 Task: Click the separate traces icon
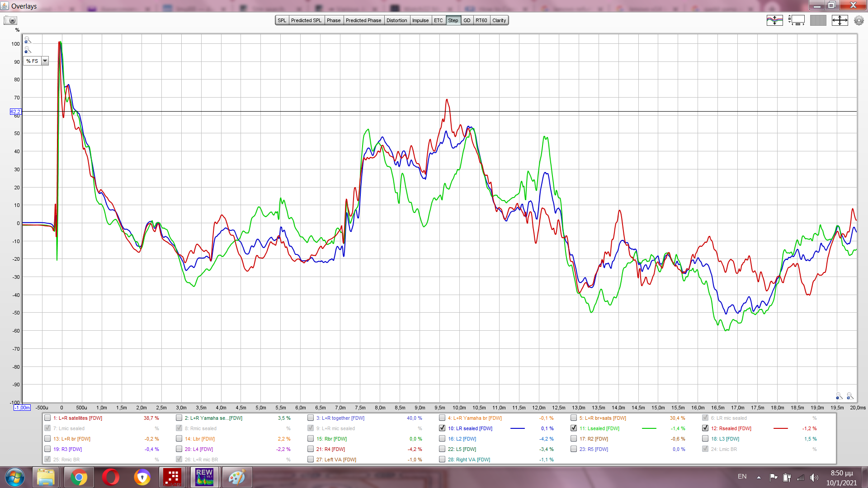[x=774, y=20]
